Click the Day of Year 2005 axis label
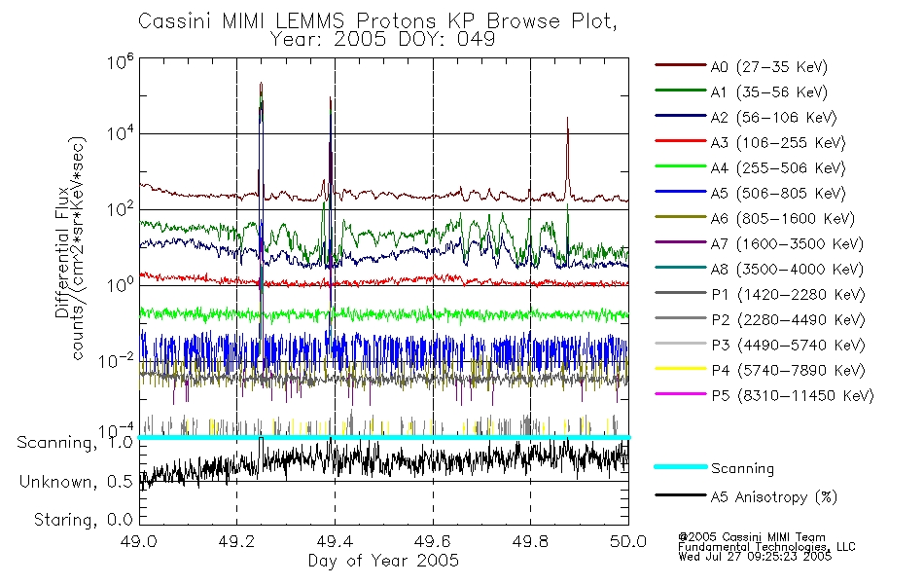This screenshot has height=584, width=924. [383, 560]
